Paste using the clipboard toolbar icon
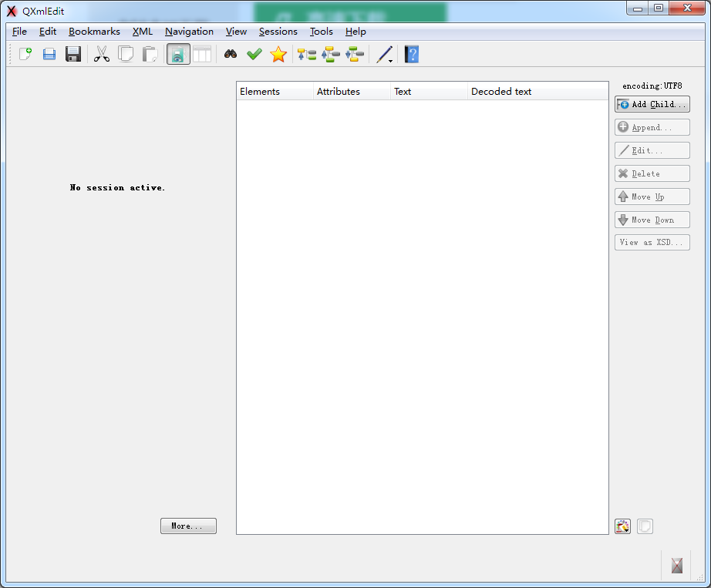711x588 pixels. pyautogui.click(x=150, y=55)
